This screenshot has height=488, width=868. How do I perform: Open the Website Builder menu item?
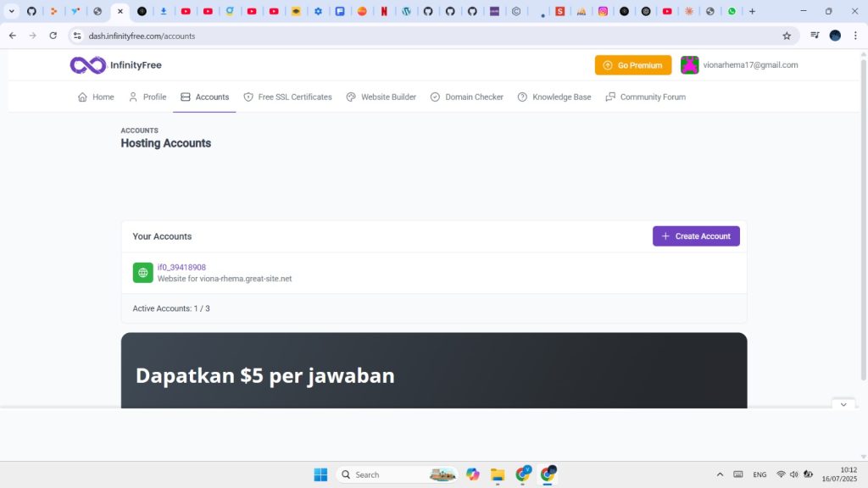tap(381, 97)
